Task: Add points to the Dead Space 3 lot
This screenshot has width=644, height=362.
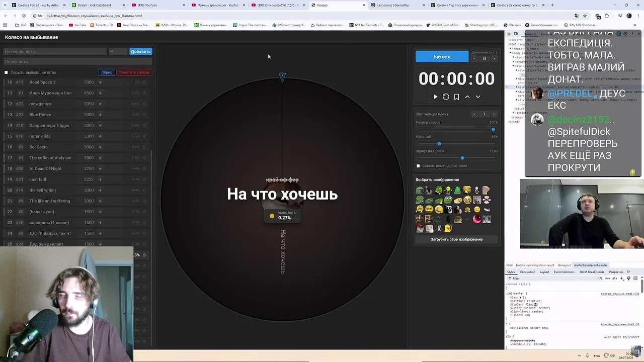Action: [100, 82]
